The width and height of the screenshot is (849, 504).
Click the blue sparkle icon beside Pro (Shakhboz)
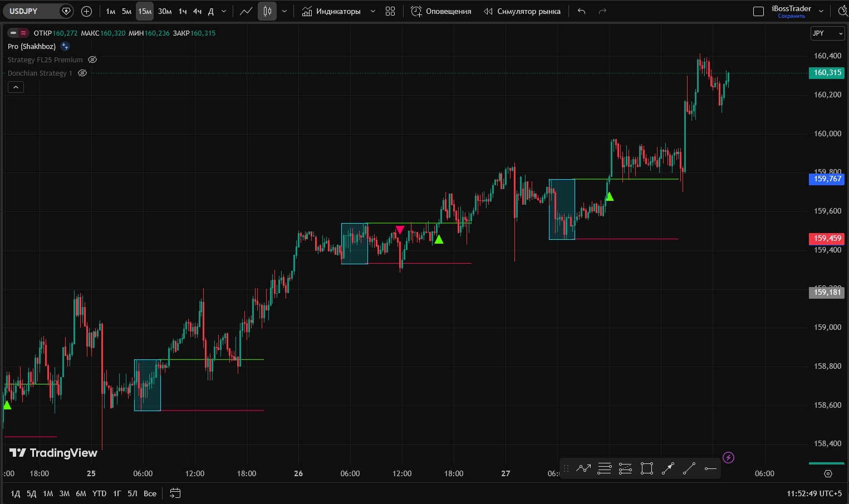tap(65, 47)
